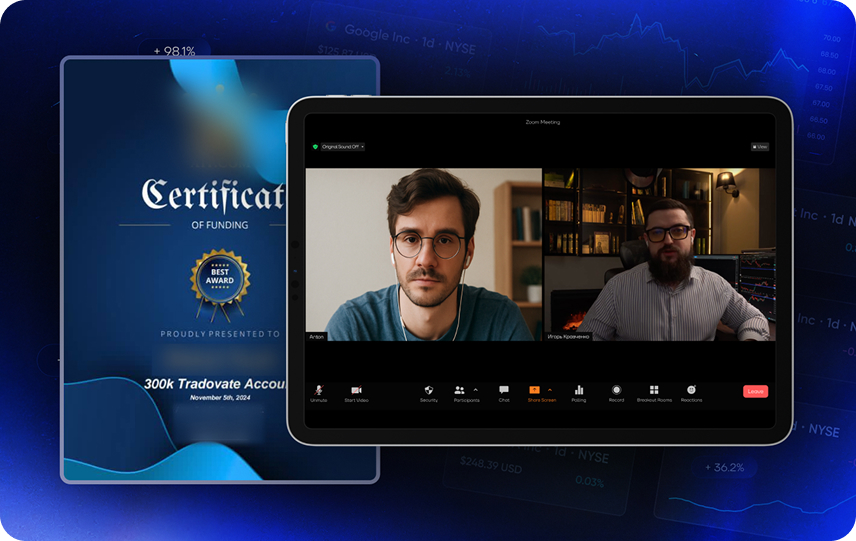The image size is (856, 541).
Task: Open the Security shield icon
Action: tap(429, 390)
